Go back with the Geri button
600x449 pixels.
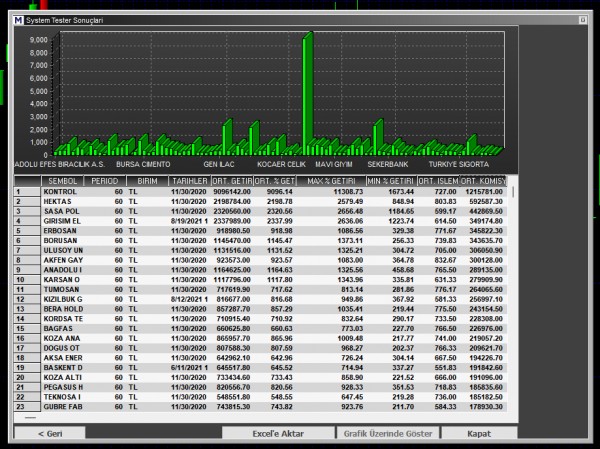(x=50, y=433)
